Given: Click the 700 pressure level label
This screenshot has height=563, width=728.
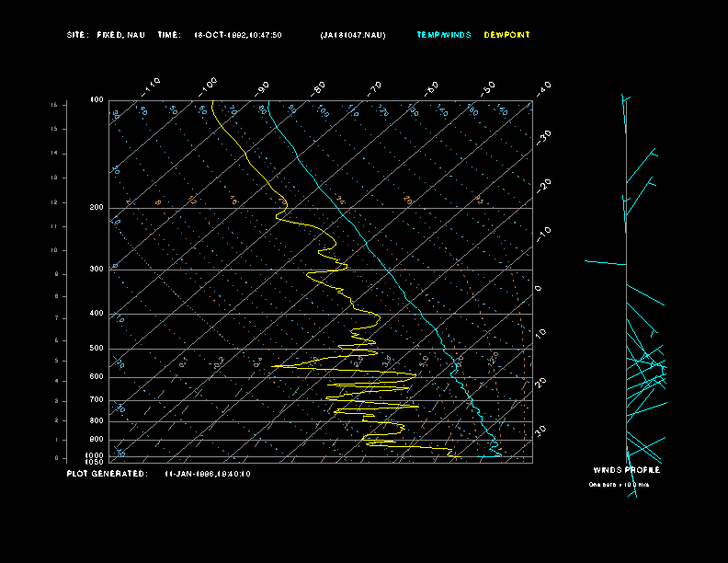Looking at the screenshot, I should tap(97, 400).
